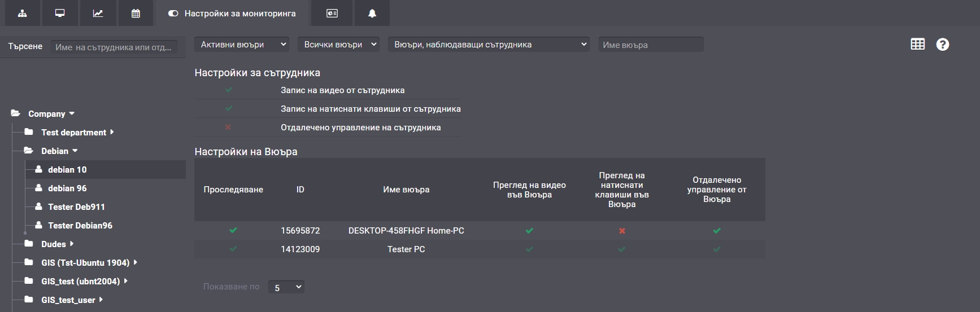980x312 pixels.
Task: Click the Debian open folder icon
Action: point(28,151)
